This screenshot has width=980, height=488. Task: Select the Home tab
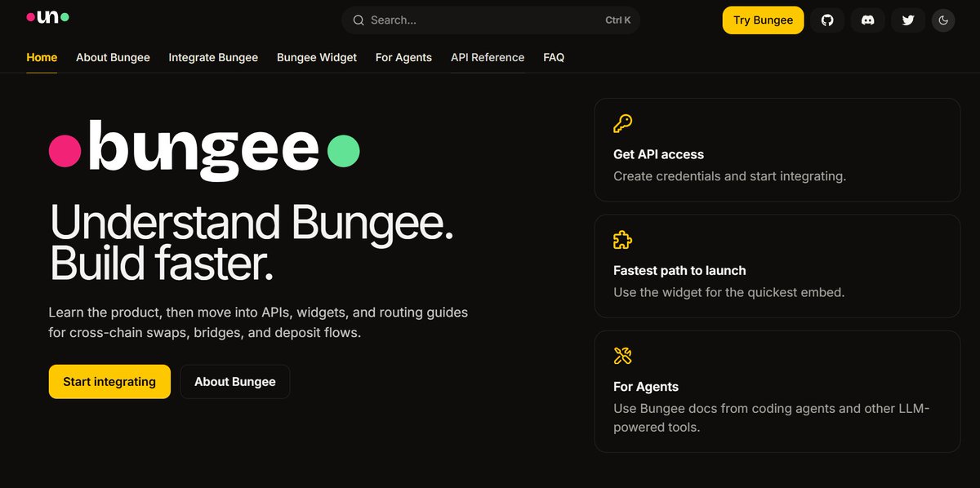(x=42, y=57)
